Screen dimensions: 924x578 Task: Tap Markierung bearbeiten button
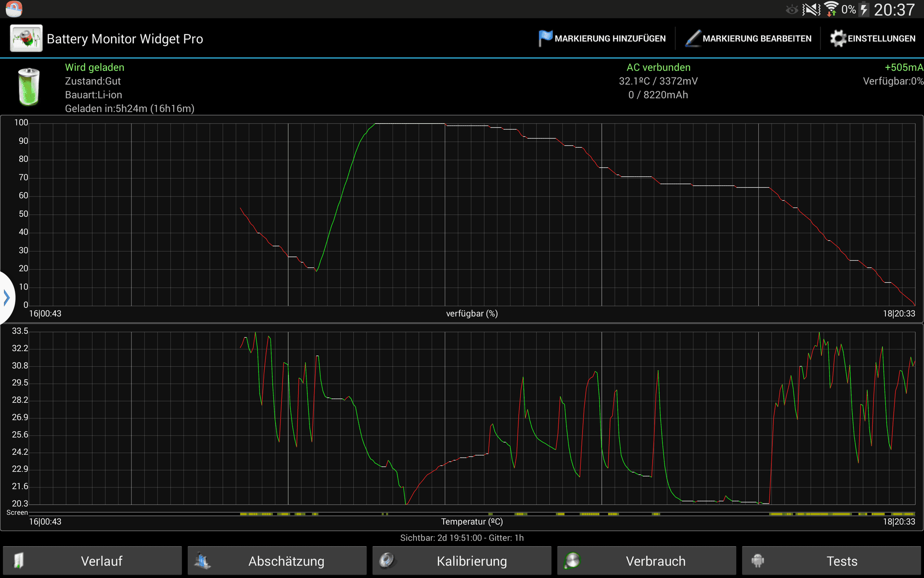click(x=748, y=38)
